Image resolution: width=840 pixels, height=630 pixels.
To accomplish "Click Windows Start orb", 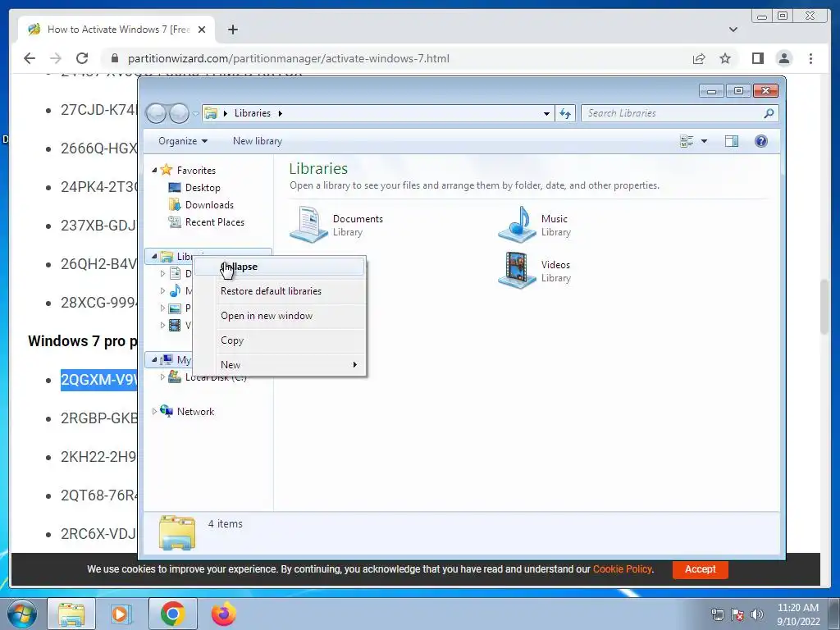I will [22, 614].
